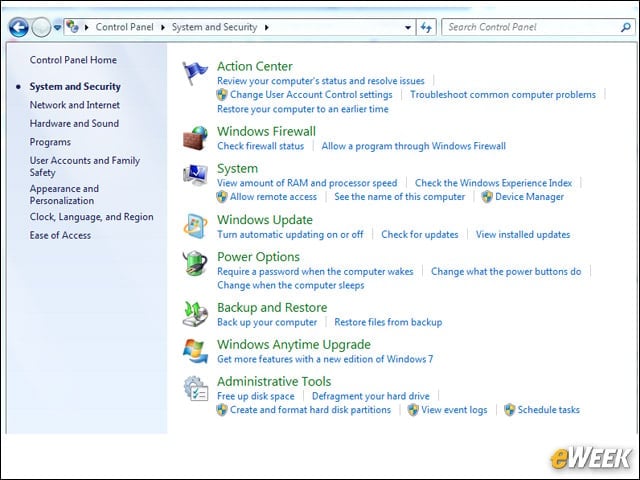Click Troubleshoot common computer problems
This screenshot has width=640, height=480.
(x=503, y=95)
